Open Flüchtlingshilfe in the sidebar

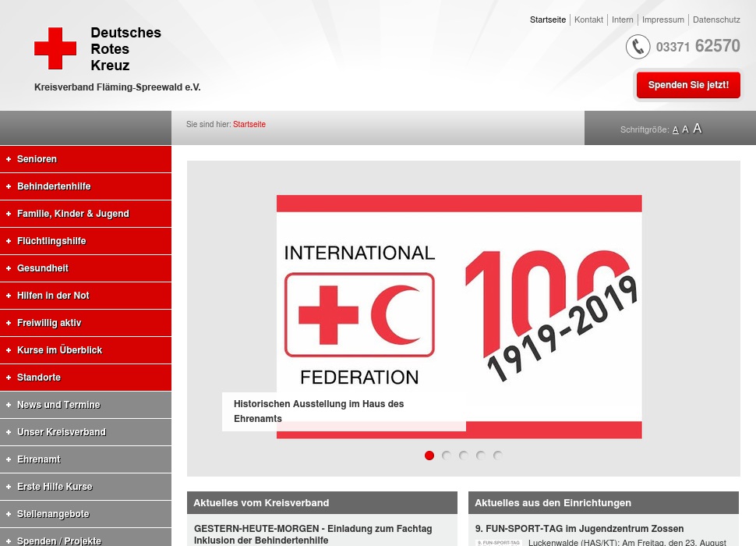click(x=51, y=241)
